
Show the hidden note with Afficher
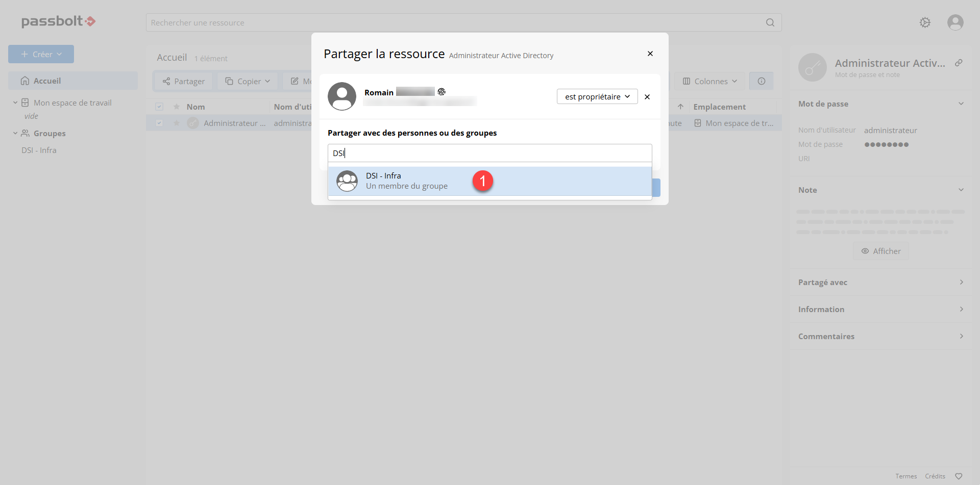880,251
